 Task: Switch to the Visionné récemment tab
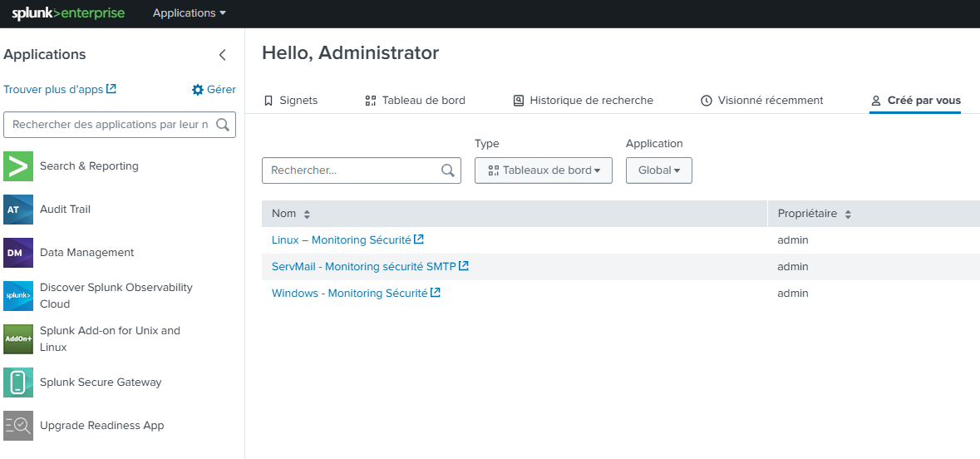click(762, 100)
